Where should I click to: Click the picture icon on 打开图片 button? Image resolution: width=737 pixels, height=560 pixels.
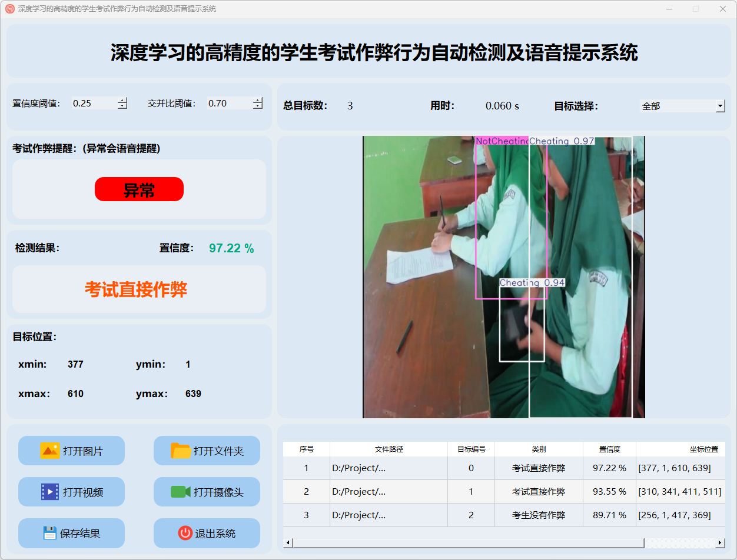[50, 451]
